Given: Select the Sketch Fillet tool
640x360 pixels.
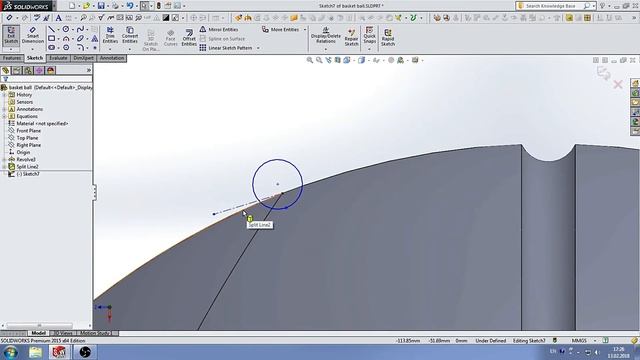Looking at the screenshot, I should click(80, 47).
